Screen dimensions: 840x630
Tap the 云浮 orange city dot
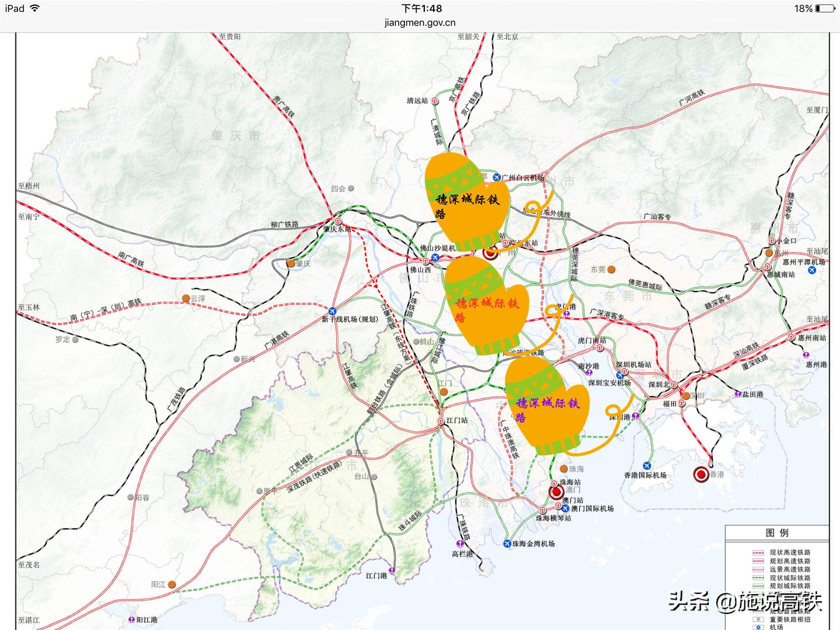[x=186, y=298]
